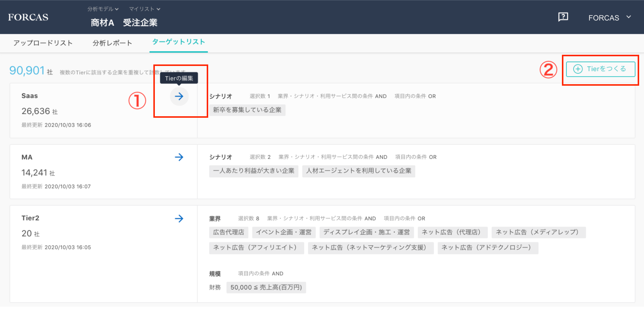Select the 一人あたり利益が大きい企業 tag
Image resolution: width=644 pixels, height=310 pixels.
click(x=254, y=171)
